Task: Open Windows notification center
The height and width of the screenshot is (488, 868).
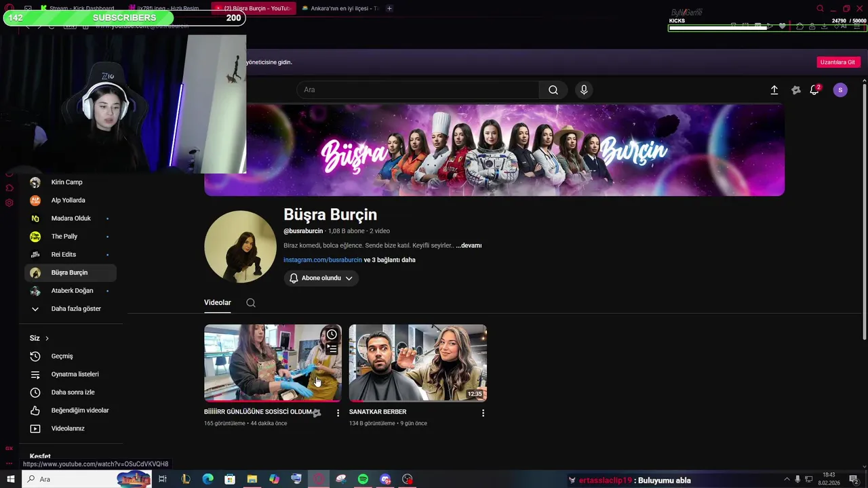Action: coord(854,479)
